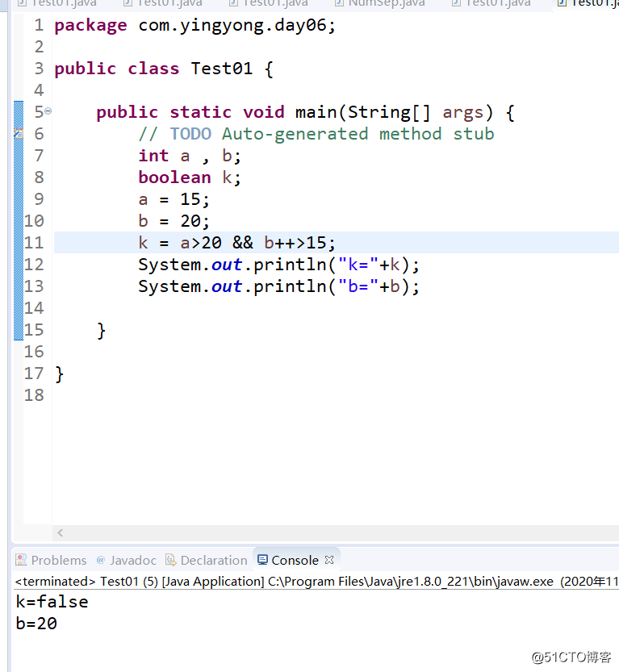
Task: Click the class name Test01 in line 3
Action: coord(221,69)
